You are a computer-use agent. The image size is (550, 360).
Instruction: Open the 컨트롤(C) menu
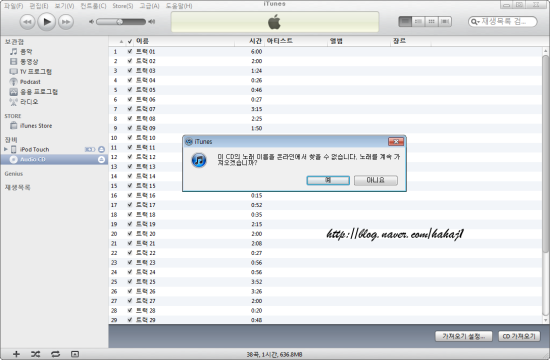click(x=93, y=6)
